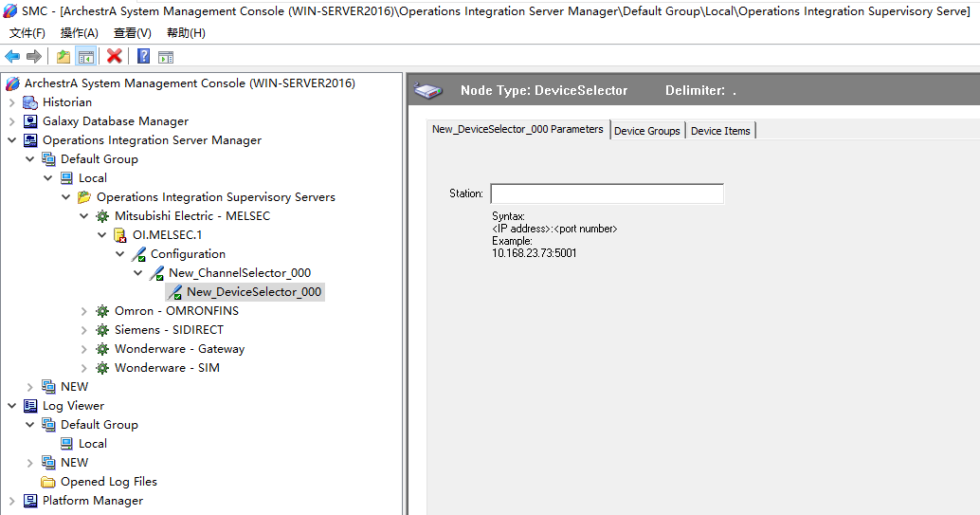Expand the Omron - OMRONFINS node

[84, 311]
